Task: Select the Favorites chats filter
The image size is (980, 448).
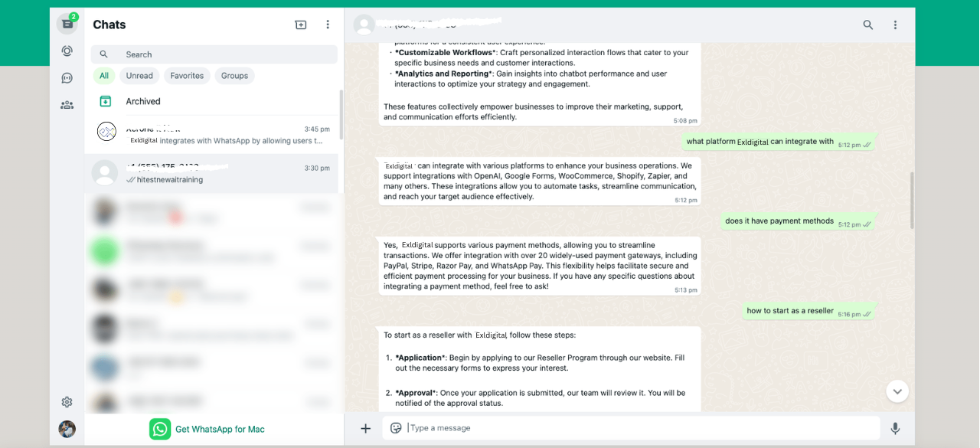Action: click(187, 76)
